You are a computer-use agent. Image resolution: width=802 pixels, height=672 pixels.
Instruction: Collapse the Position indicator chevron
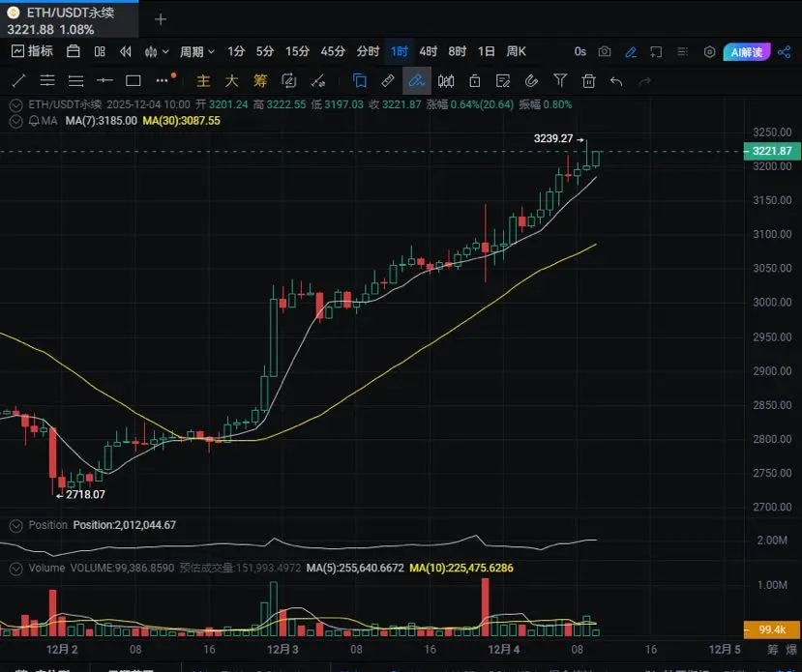coord(15,526)
